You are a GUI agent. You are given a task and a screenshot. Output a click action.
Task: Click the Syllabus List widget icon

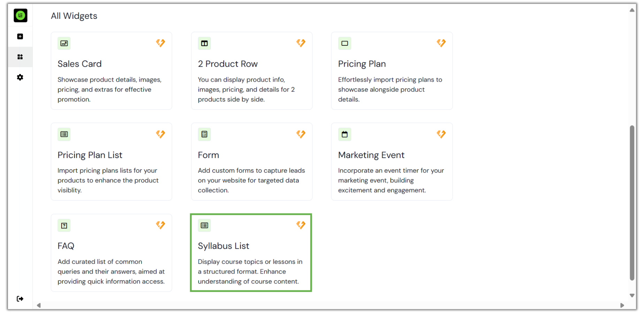point(204,225)
